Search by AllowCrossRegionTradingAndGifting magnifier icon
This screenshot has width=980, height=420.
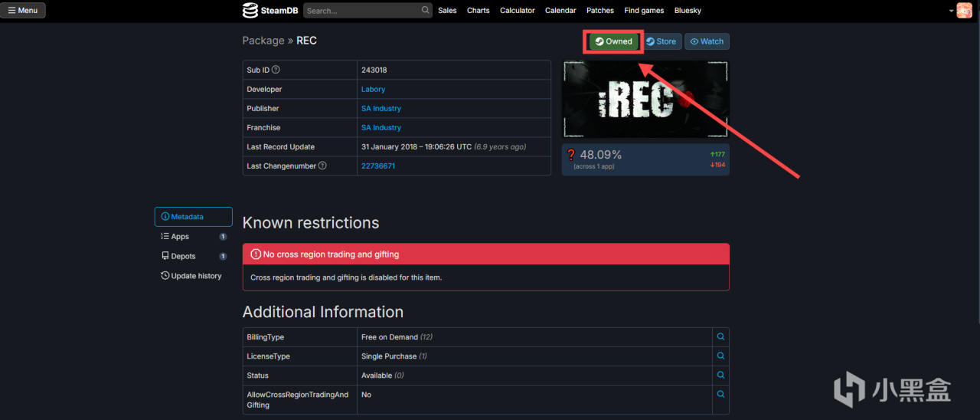(x=720, y=394)
